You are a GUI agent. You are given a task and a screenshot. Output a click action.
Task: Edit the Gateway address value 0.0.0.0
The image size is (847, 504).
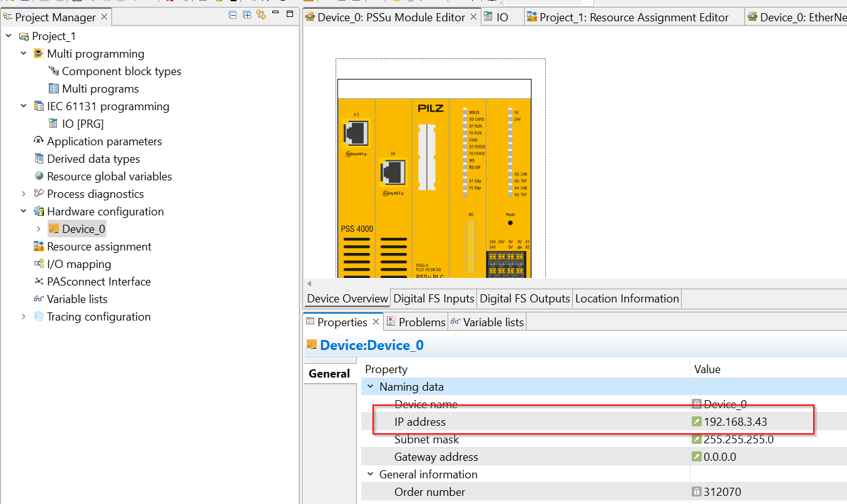[720, 457]
